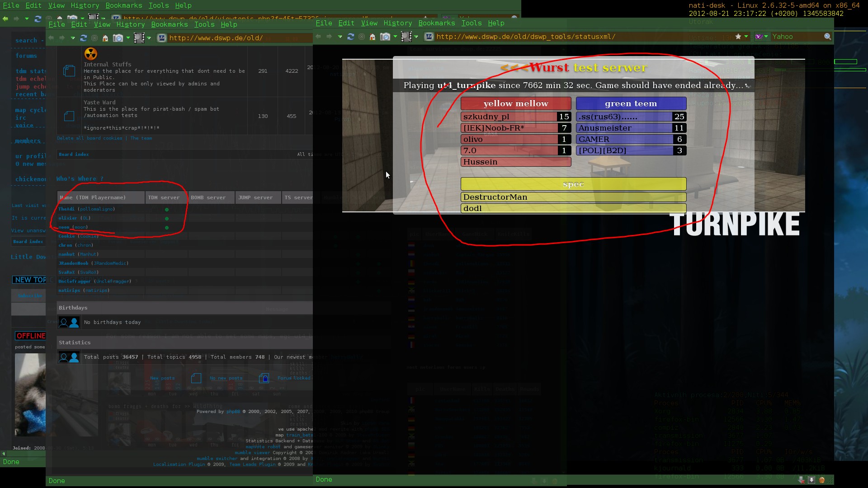Click Home icon in statusxml browser toolbar
Image resolution: width=868 pixels, height=488 pixels.
pyautogui.click(x=372, y=37)
